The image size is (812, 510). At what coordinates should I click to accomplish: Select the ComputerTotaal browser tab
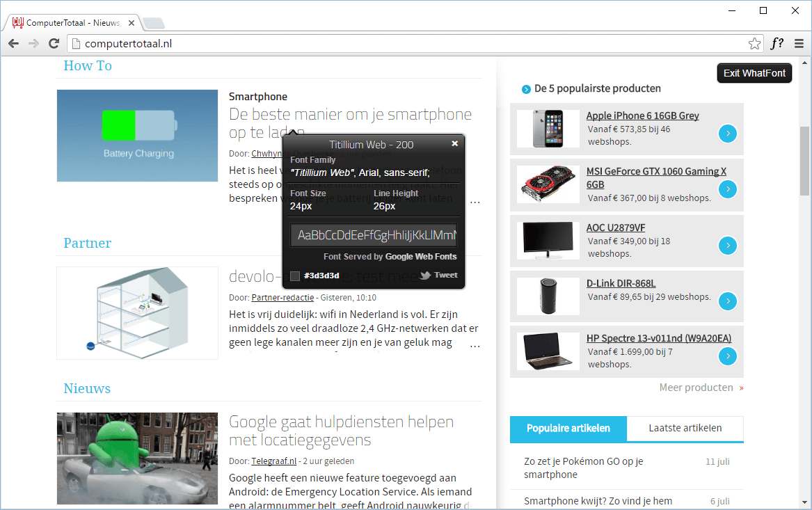(72, 23)
